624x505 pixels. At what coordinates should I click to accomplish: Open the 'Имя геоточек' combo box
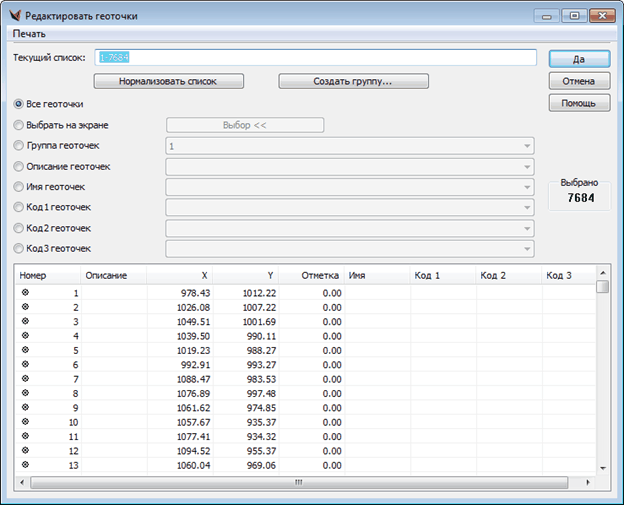click(x=526, y=187)
